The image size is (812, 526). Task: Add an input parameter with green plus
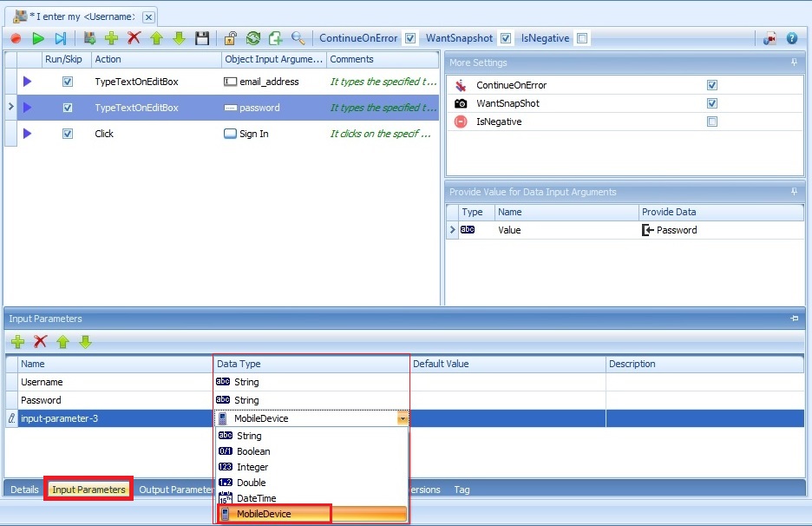17,341
